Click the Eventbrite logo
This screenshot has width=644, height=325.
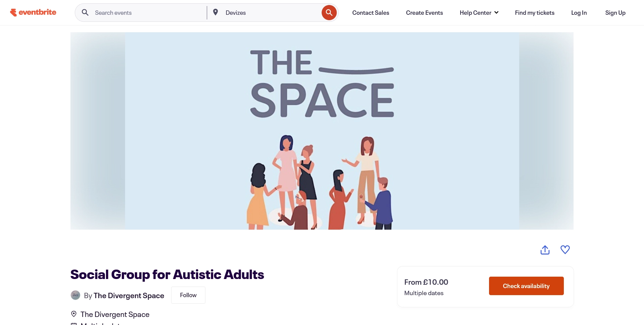pyautogui.click(x=33, y=12)
